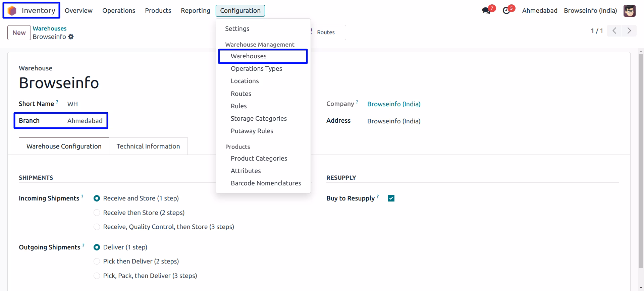
Task: Open the Address value Browseinfo (India)
Action: (394, 121)
